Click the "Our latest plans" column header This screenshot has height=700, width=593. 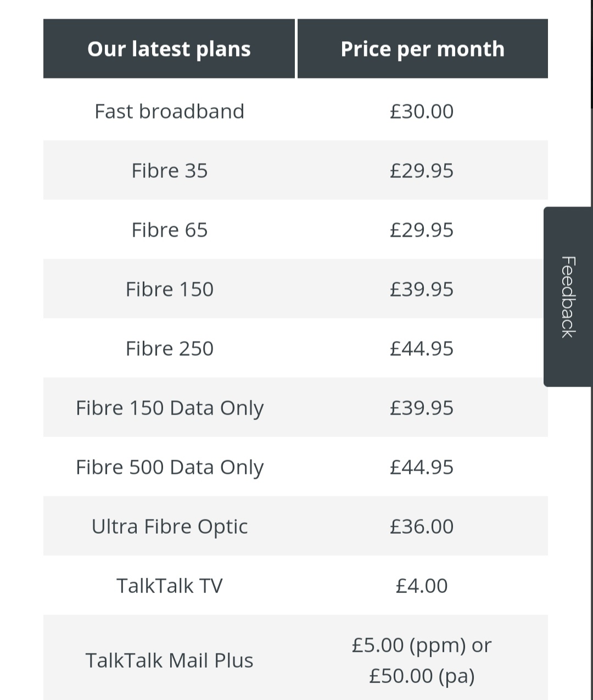click(x=169, y=49)
